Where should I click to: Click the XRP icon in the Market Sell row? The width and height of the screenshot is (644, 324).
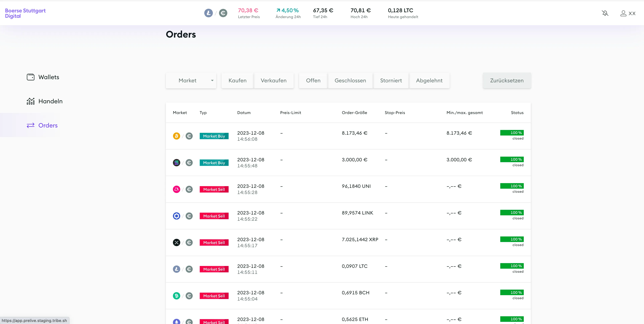(x=177, y=242)
